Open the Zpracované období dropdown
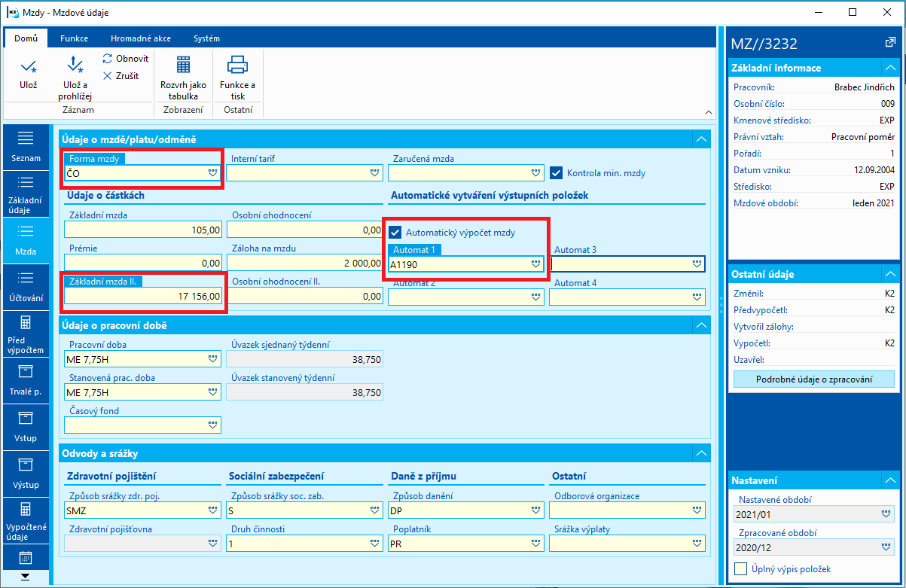906x588 pixels. [886, 547]
